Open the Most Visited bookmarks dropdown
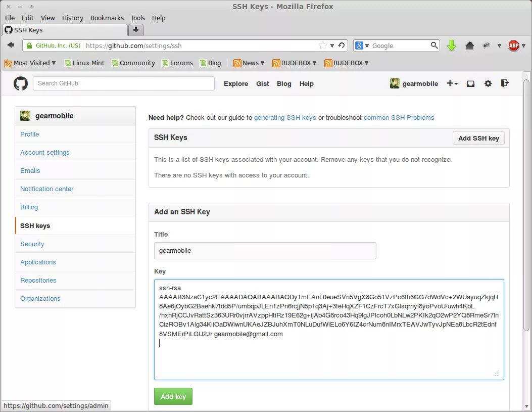Image resolution: width=532 pixels, height=412 pixels. click(x=30, y=63)
